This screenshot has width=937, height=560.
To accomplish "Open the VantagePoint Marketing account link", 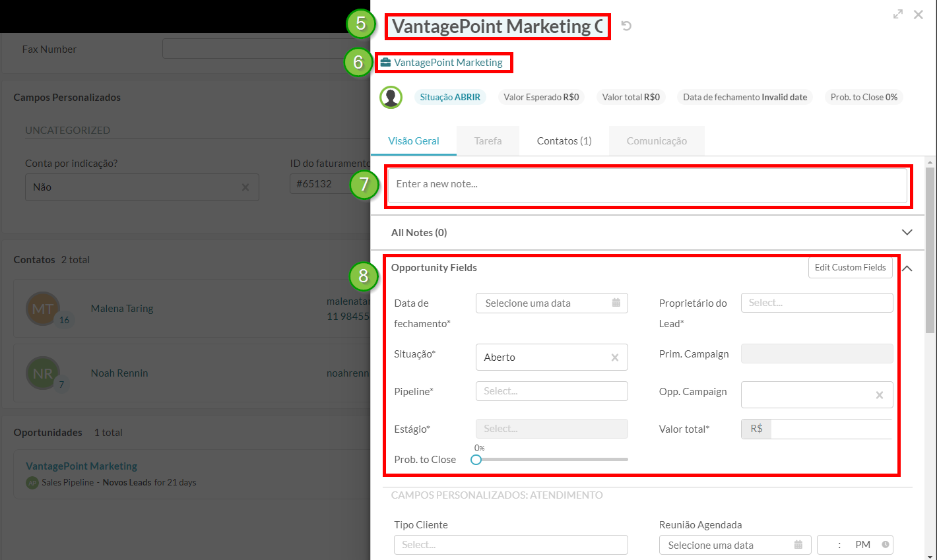I will (x=448, y=62).
